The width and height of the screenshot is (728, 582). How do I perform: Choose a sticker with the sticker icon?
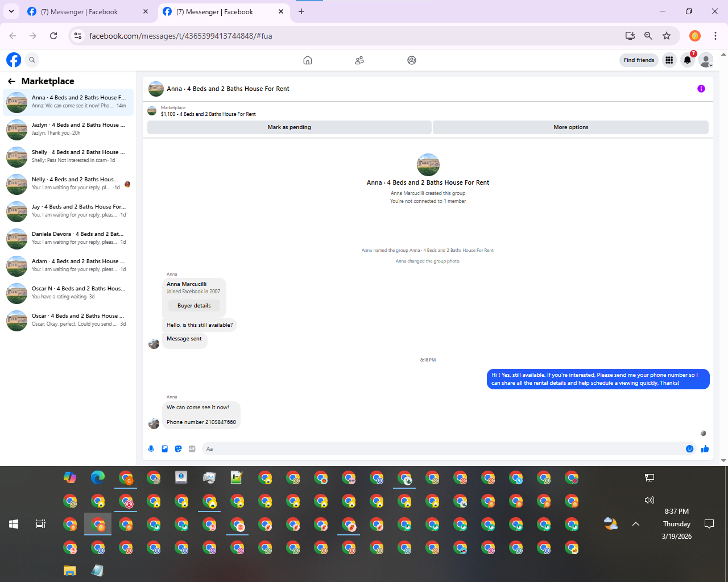pyautogui.click(x=179, y=449)
